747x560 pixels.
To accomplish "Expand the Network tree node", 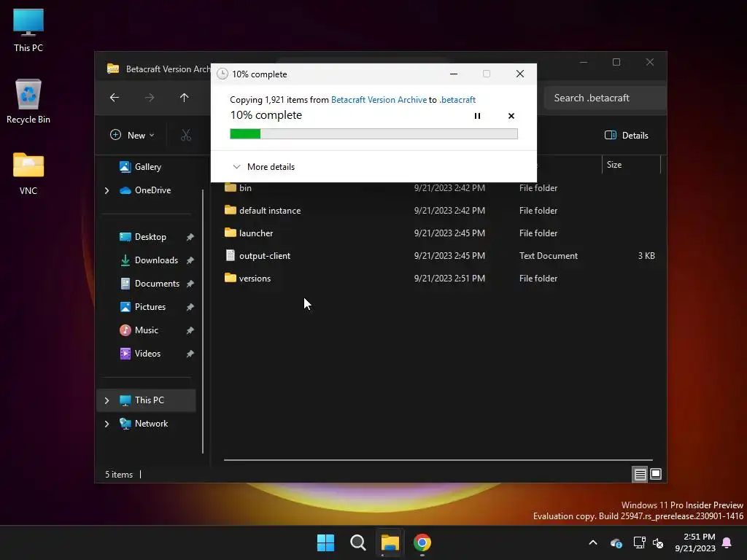I will [x=107, y=424].
